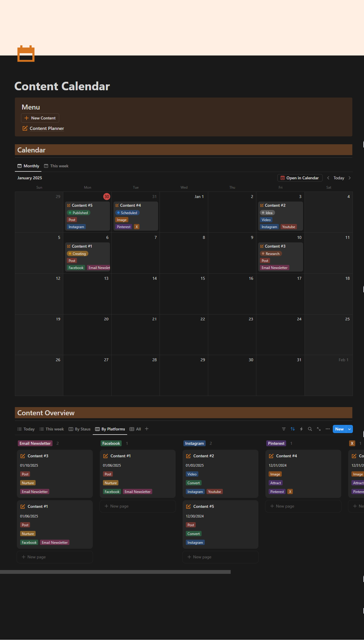The image size is (364, 641).
Task: Click the edit icon beside Content Planner
Action: point(25,128)
